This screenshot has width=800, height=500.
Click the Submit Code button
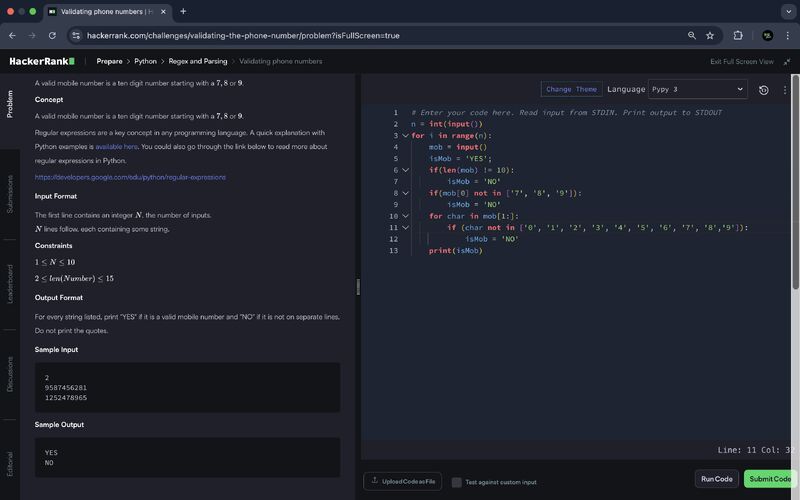[770, 479]
